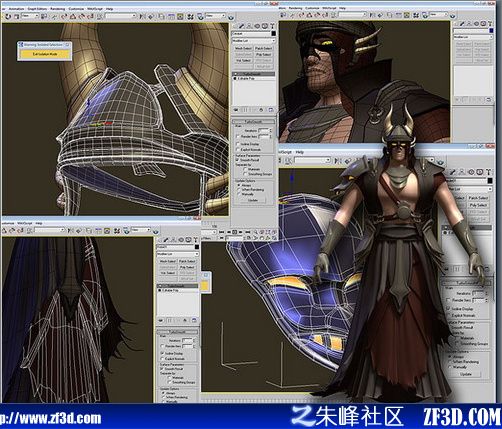Click Mirror tool in helmet wireframe window toolbar
Screen dimensions: 502x429
[142, 16]
